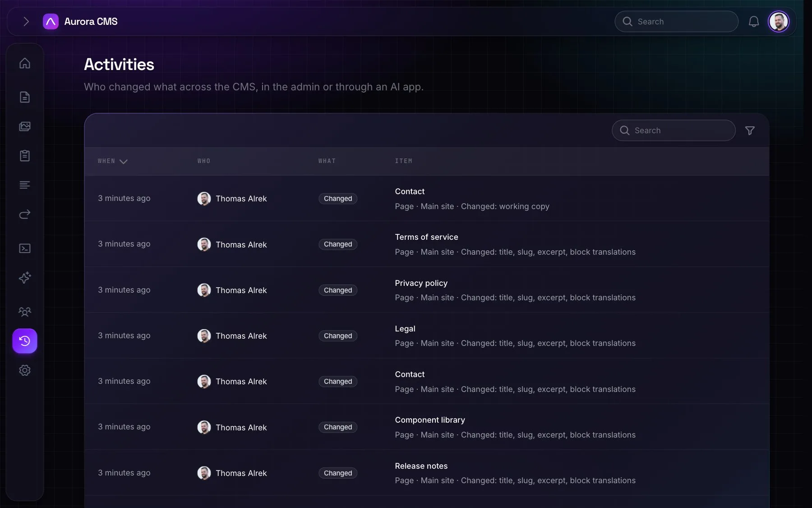
Task: Open the text lines menu icon
Action: [25, 185]
